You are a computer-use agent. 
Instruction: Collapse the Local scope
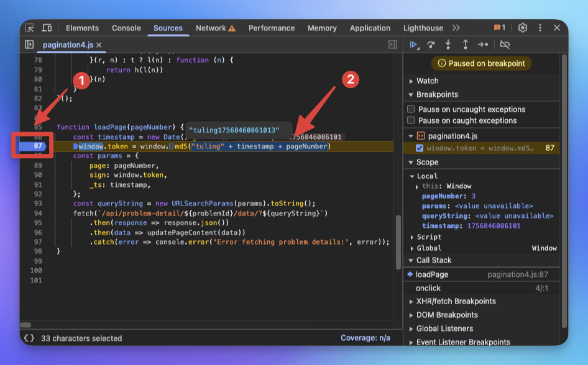(x=411, y=176)
